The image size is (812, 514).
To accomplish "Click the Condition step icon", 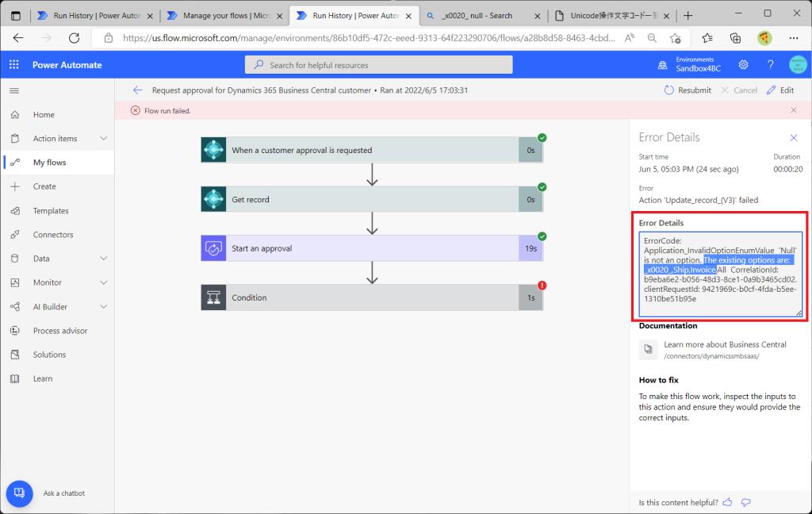I will pos(213,298).
